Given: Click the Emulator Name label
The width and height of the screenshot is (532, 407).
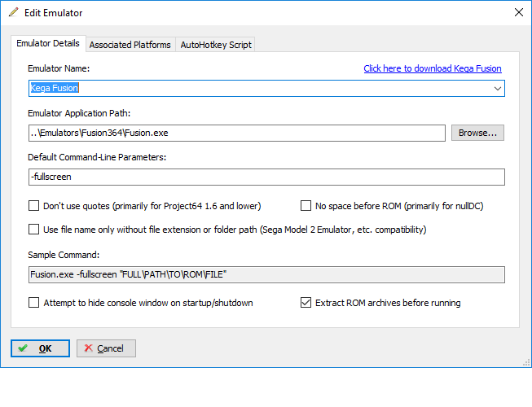Looking at the screenshot, I should [x=59, y=68].
